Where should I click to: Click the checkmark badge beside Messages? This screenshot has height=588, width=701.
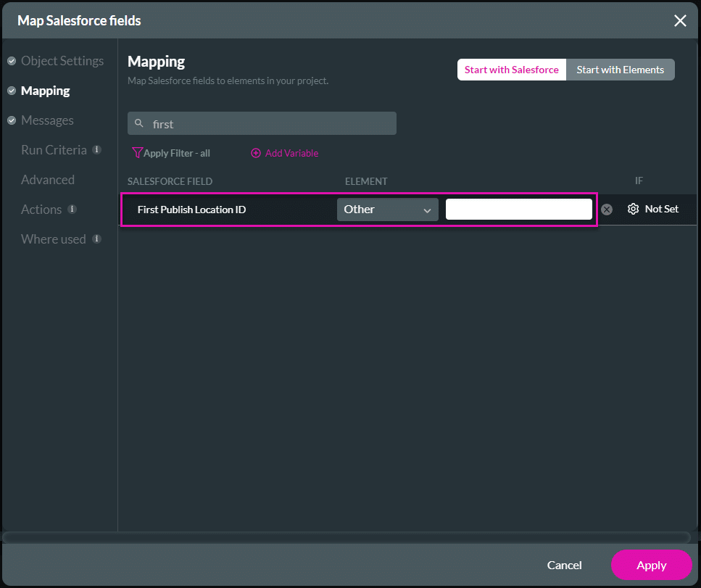(12, 120)
